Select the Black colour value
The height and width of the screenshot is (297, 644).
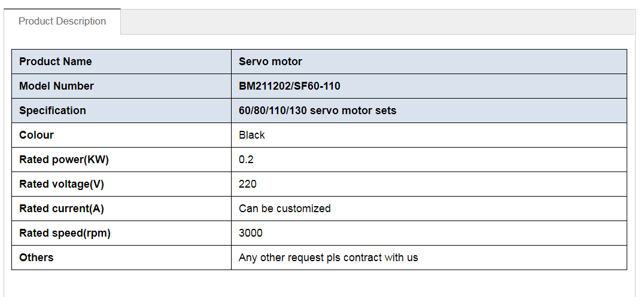click(x=252, y=135)
